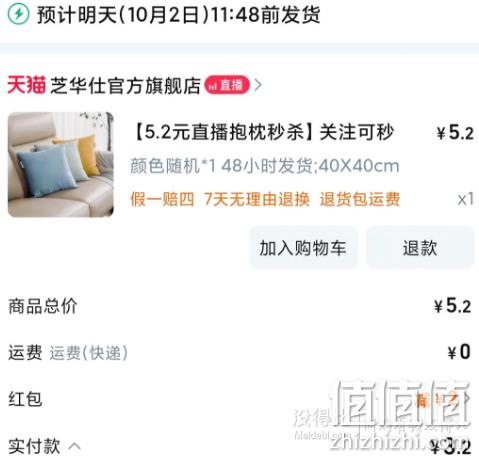Click the 天猫 Tmall logo
The width and height of the screenshot is (479, 459).
27,85
